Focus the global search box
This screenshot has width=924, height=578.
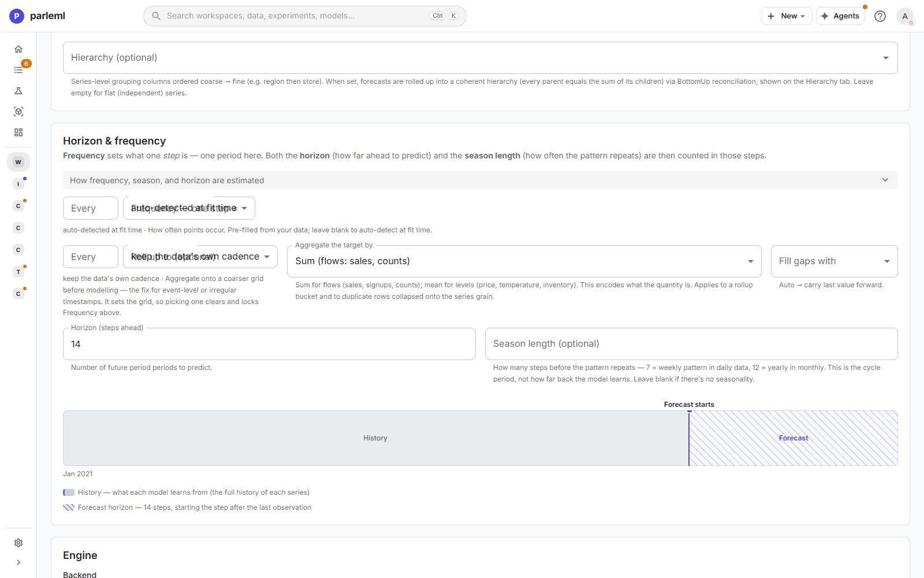coord(305,16)
